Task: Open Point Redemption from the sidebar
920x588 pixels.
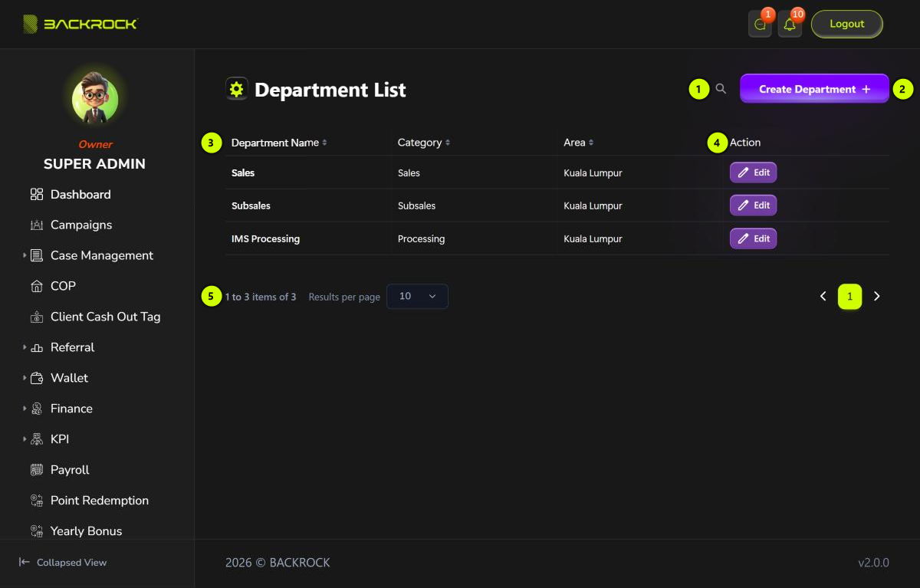Action: point(100,501)
